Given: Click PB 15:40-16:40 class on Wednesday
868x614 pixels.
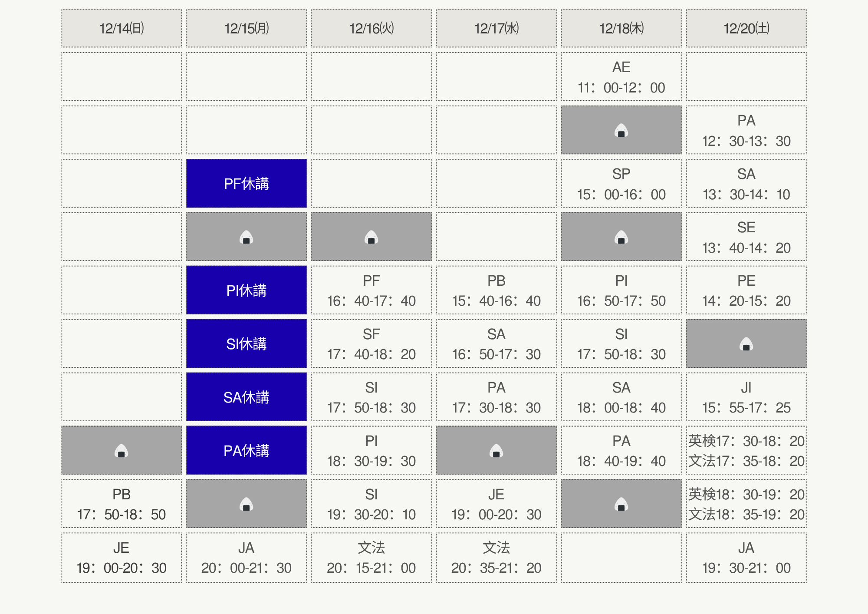Looking at the screenshot, I should pyautogui.click(x=496, y=290).
